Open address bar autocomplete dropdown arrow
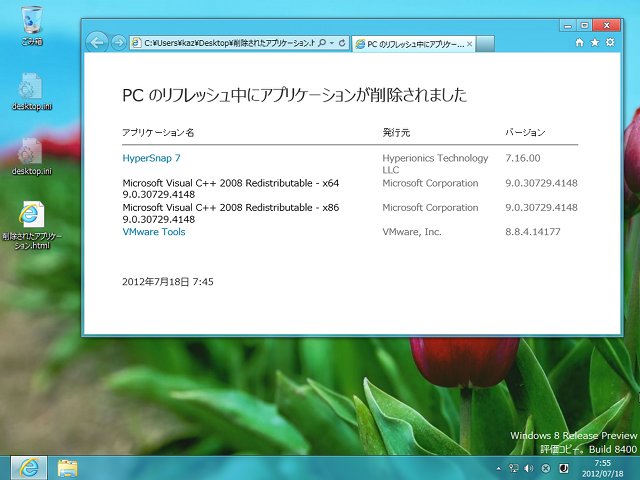640x480 pixels. tap(332, 42)
